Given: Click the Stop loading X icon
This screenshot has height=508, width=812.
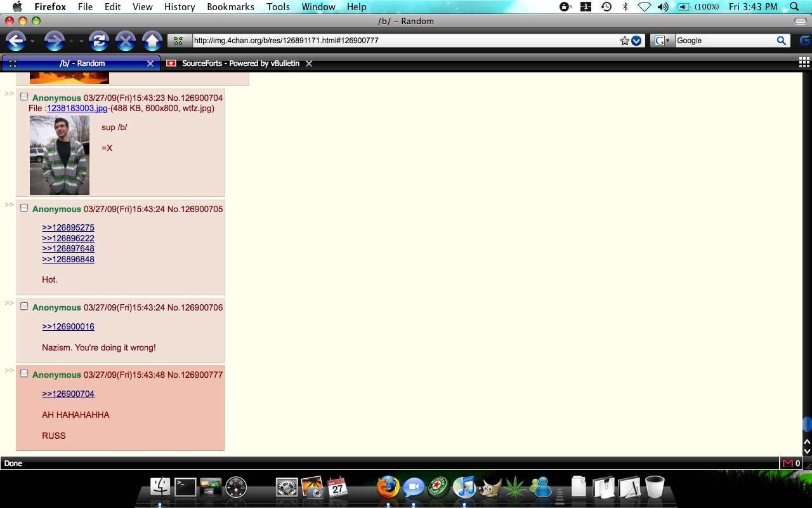Looking at the screenshot, I should click(x=125, y=41).
